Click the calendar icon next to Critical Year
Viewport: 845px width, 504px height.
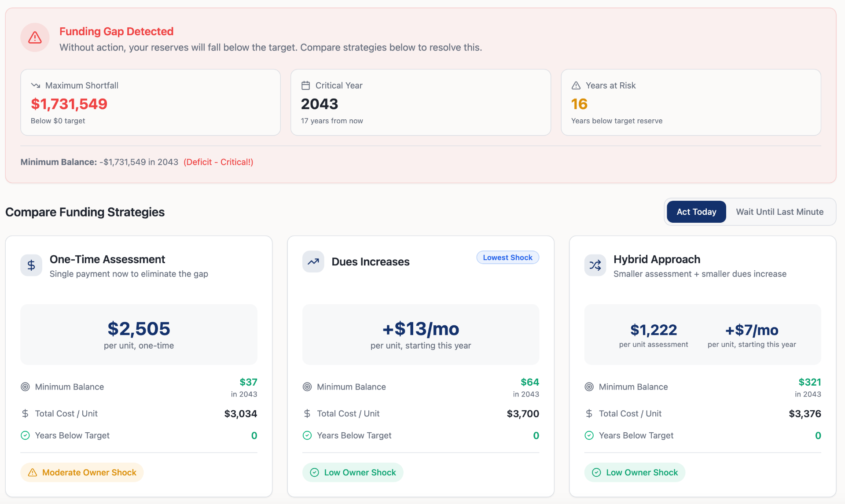[x=305, y=85]
